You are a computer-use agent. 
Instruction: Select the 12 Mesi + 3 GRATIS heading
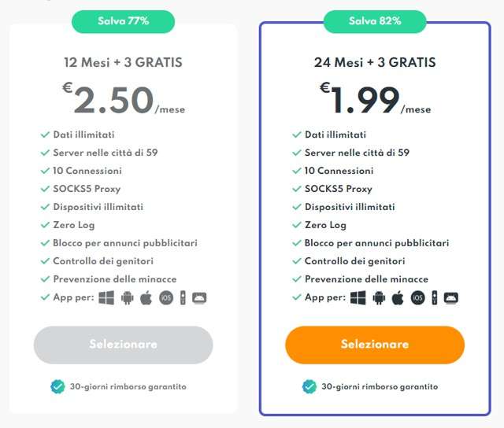coord(123,63)
